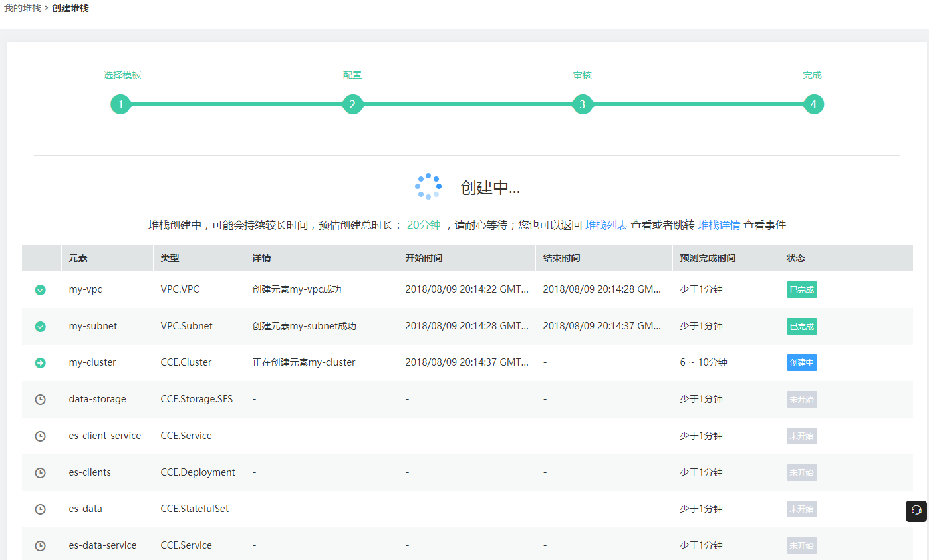
Task: Select the es-data element name
Action: click(86, 509)
